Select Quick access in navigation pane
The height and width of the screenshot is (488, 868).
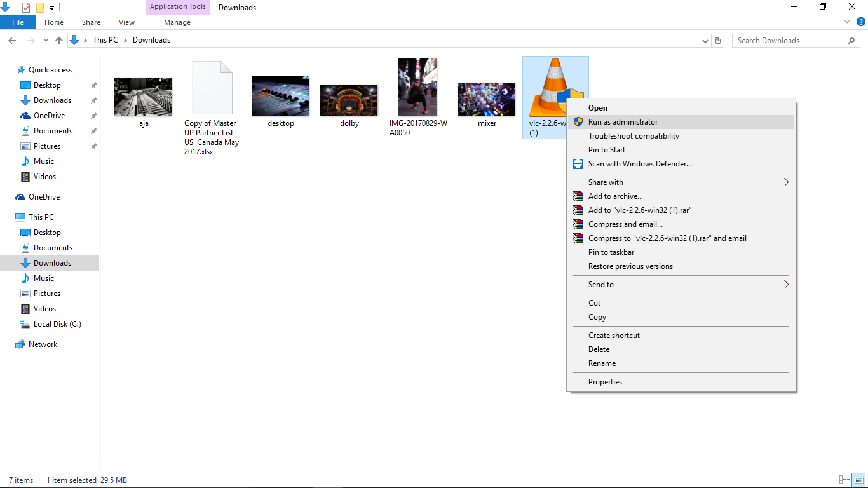50,70
